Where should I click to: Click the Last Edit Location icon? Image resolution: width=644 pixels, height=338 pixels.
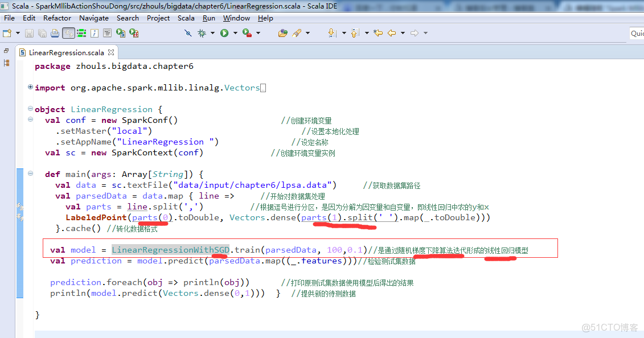point(378,33)
